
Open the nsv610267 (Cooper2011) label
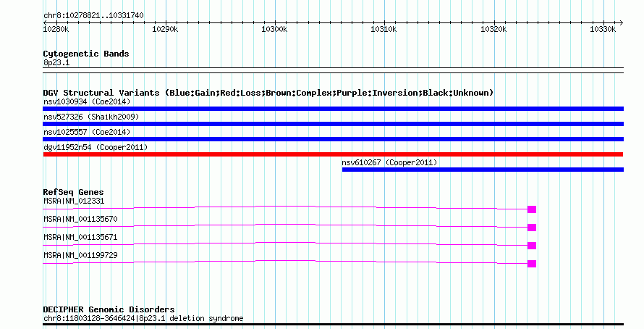389,162
